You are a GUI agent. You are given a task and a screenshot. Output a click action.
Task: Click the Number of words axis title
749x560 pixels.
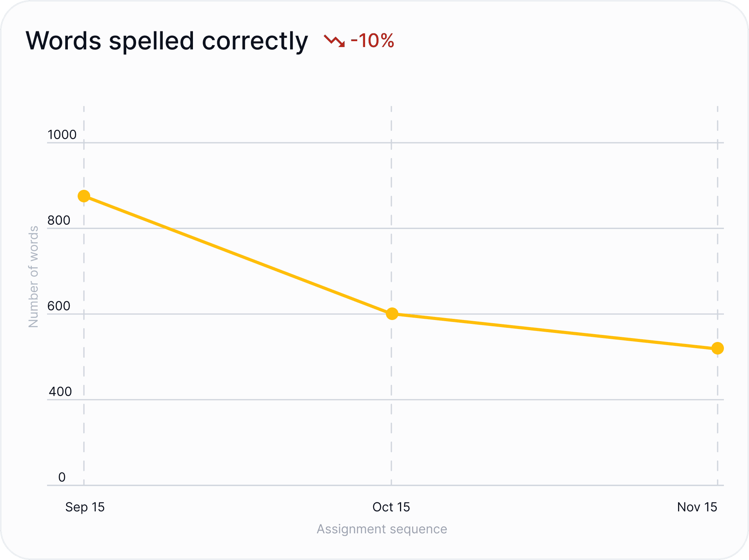point(34,277)
